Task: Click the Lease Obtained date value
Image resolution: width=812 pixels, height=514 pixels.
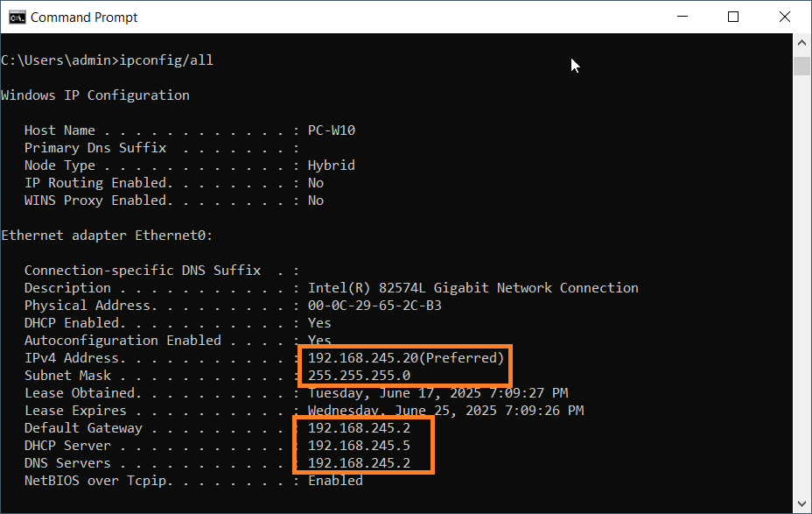Action: click(437, 393)
